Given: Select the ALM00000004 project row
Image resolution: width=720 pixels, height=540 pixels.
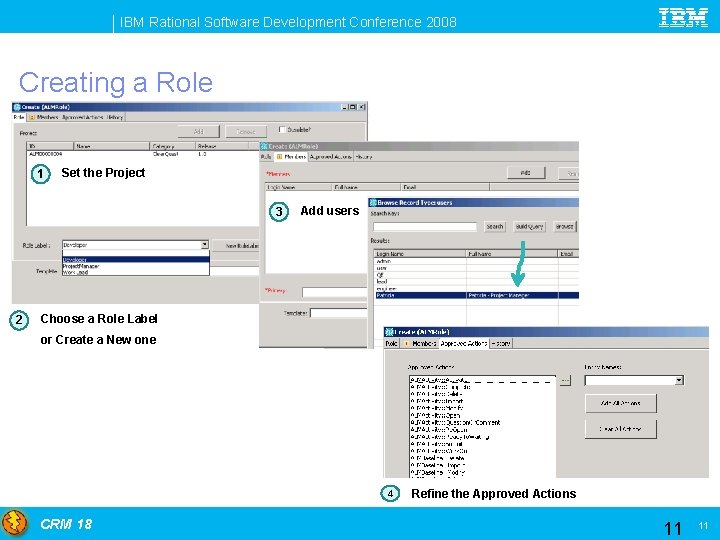Looking at the screenshot, I should click(142, 154).
